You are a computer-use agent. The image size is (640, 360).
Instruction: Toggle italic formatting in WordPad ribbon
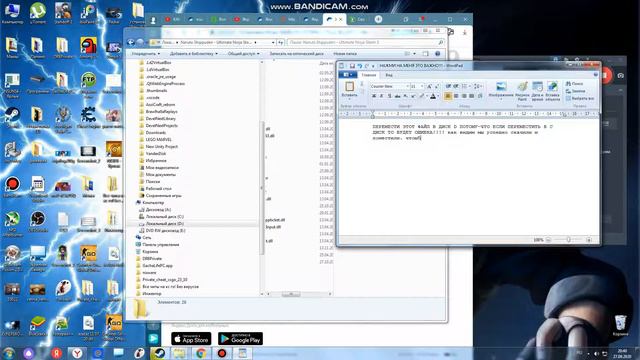[382, 96]
